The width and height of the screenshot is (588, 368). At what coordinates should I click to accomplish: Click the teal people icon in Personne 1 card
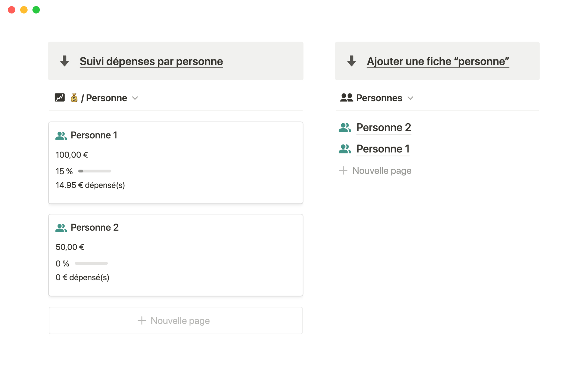point(61,136)
